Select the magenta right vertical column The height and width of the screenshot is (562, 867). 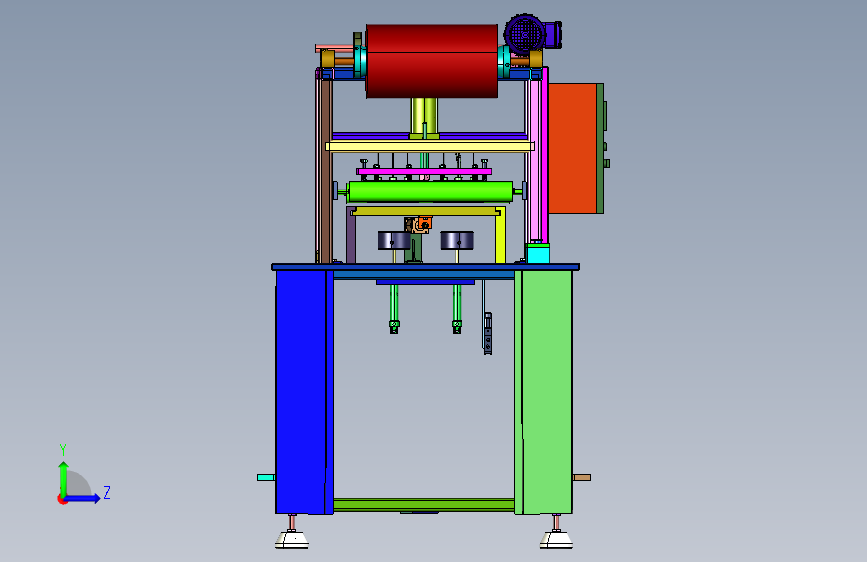coord(545,155)
